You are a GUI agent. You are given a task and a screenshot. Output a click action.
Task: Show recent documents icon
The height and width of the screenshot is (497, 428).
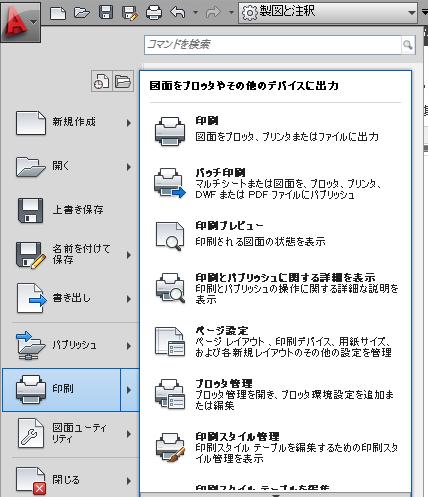[102, 81]
